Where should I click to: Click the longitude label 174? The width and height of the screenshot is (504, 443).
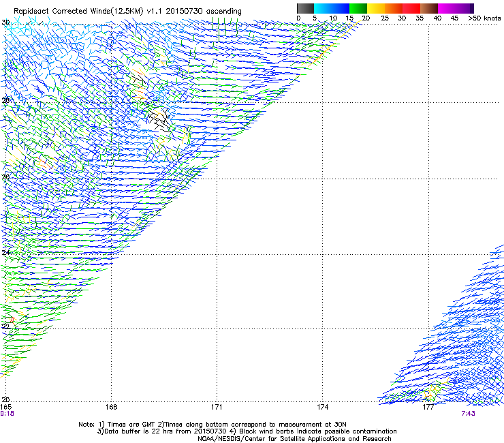click(x=322, y=407)
